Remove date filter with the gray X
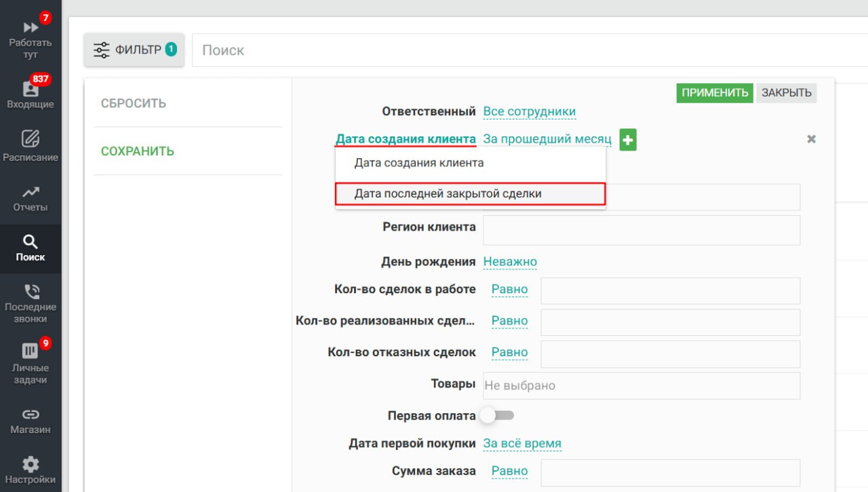Viewport: 868px width, 492px height. point(811,139)
